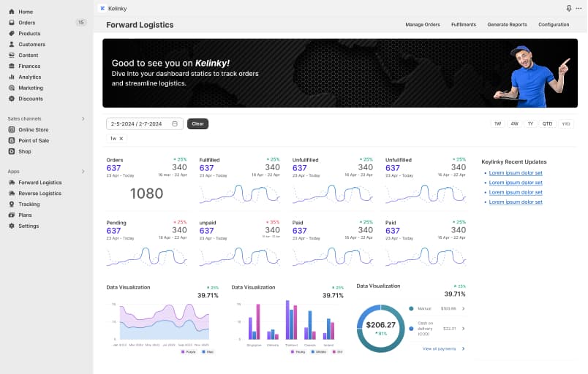Open the three-dots more options menu

(x=578, y=8)
